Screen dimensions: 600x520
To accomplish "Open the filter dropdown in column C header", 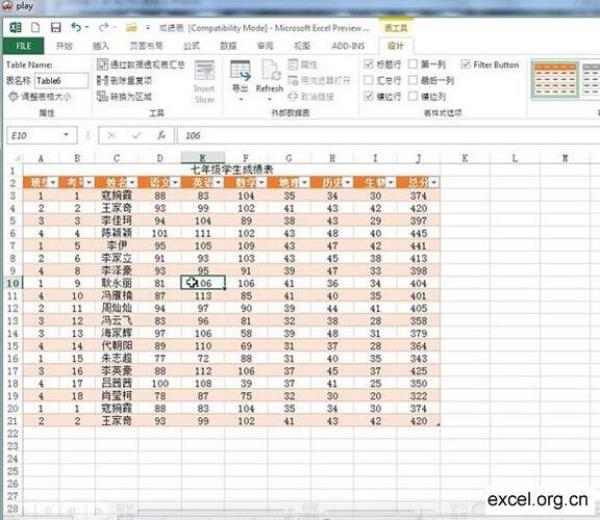I will (x=132, y=183).
